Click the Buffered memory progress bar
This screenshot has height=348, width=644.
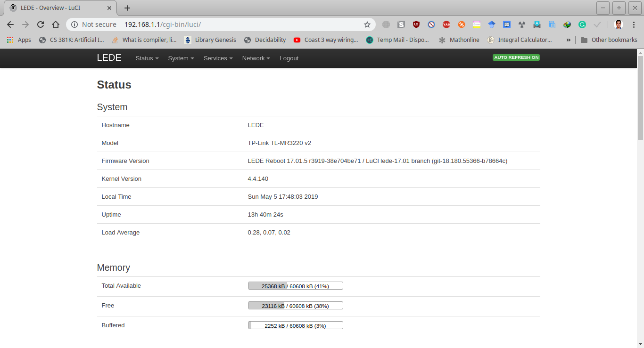tap(296, 325)
